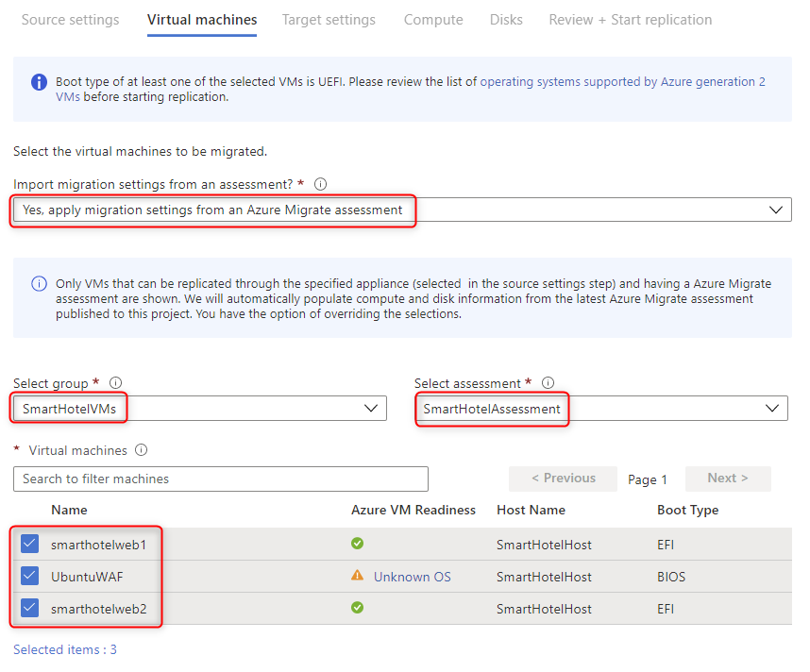This screenshot has width=810, height=672.
Task: Go to the Target settings tab
Action: tap(329, 20)
